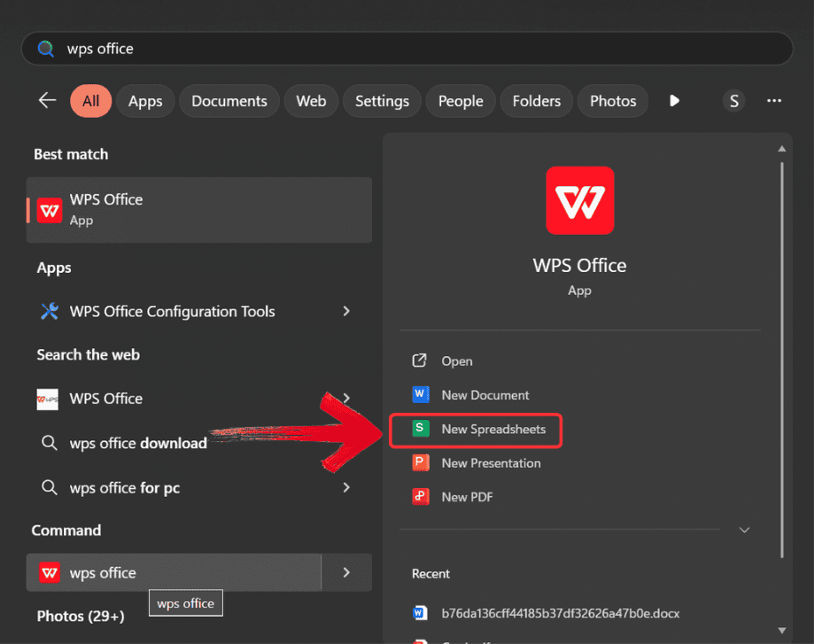Select the Settings filter tab
Viewport: 814px width, 644px height.
(x=382, y=101)
